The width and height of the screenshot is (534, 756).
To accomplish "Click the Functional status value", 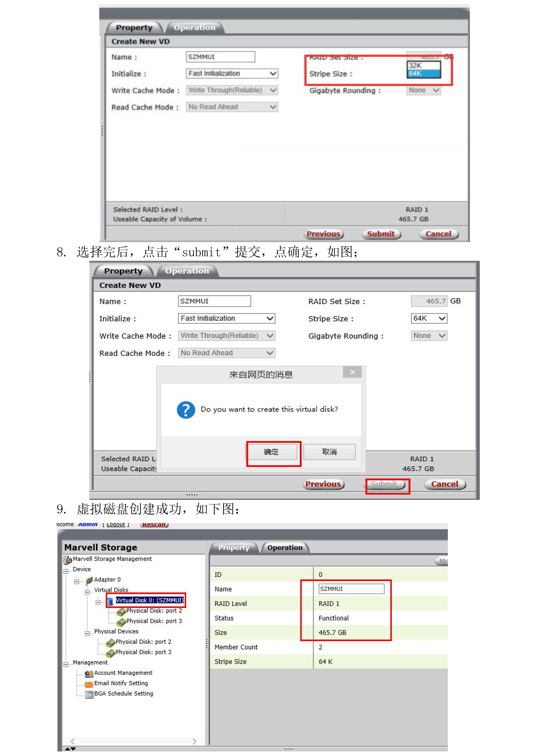I will (334, 618).
